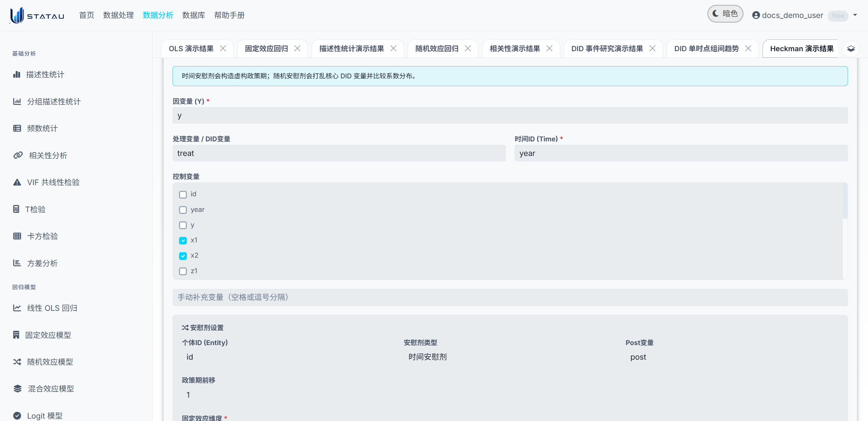This screenshot has height=421, width=868.
Task: Open Post变量 dropdown
Action: (732, 357)
